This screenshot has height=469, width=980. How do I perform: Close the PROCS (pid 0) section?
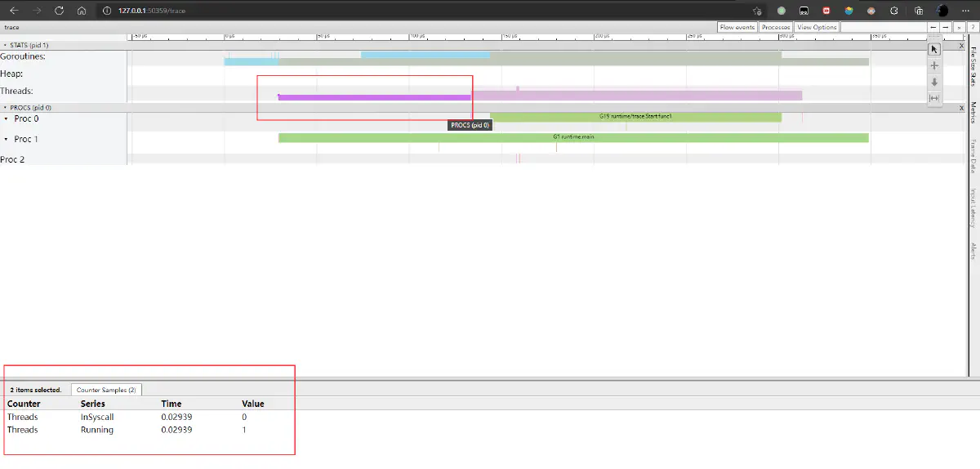[x=961, y=107]
